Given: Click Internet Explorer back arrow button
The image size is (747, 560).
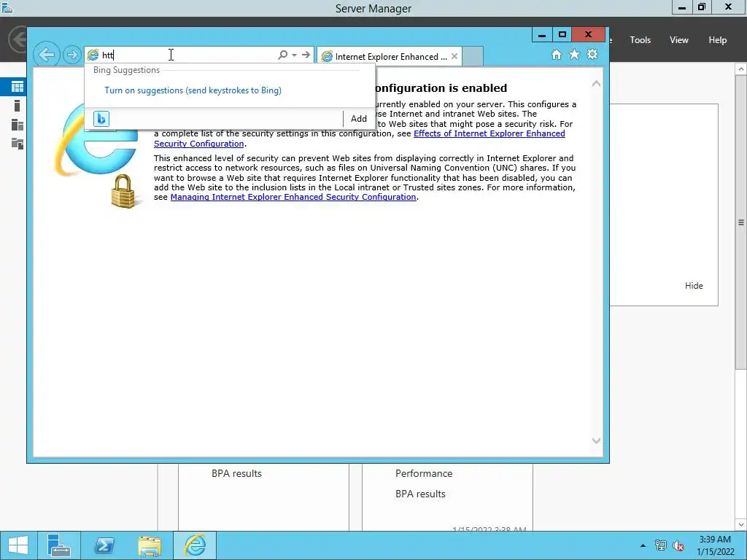Looking at the screenshot, I should coord(47,55).
